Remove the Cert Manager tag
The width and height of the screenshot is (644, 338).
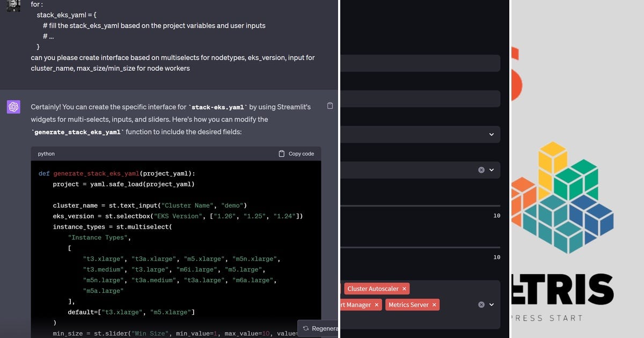click(377, 305)
